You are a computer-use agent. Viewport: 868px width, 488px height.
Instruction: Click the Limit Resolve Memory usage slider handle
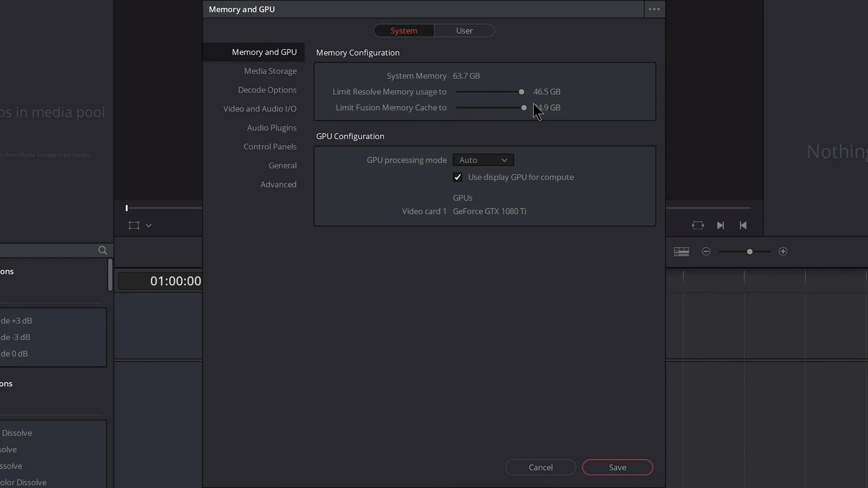coord(521,92)
